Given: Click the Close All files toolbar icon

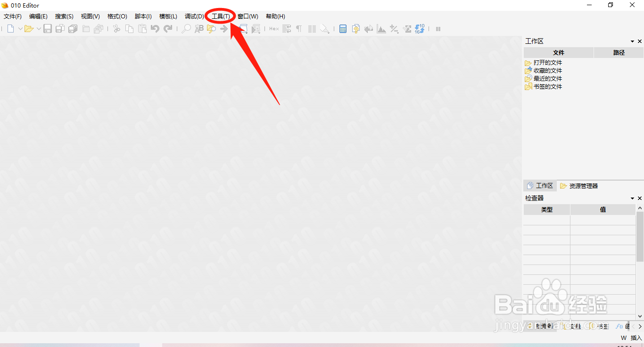Looking at the screenshot, I should [98, 29].
